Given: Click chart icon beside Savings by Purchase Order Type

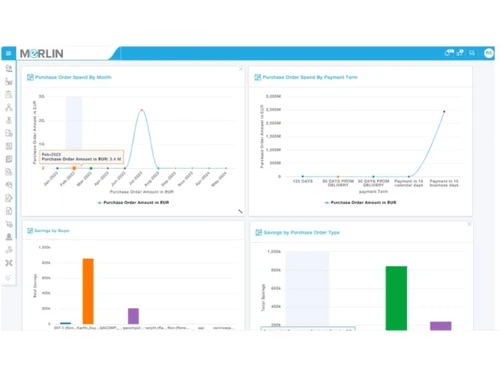Looking at the screenshot, I should 259,232.
